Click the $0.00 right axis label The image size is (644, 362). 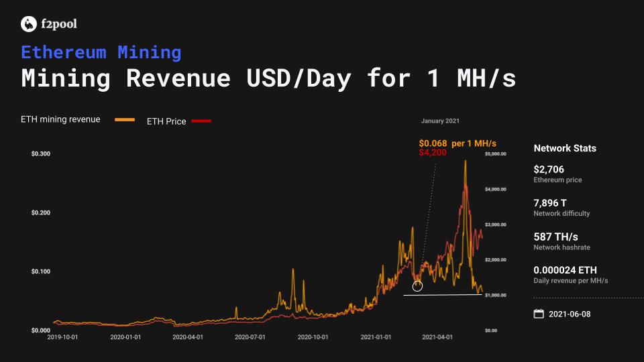click(491, 330)
